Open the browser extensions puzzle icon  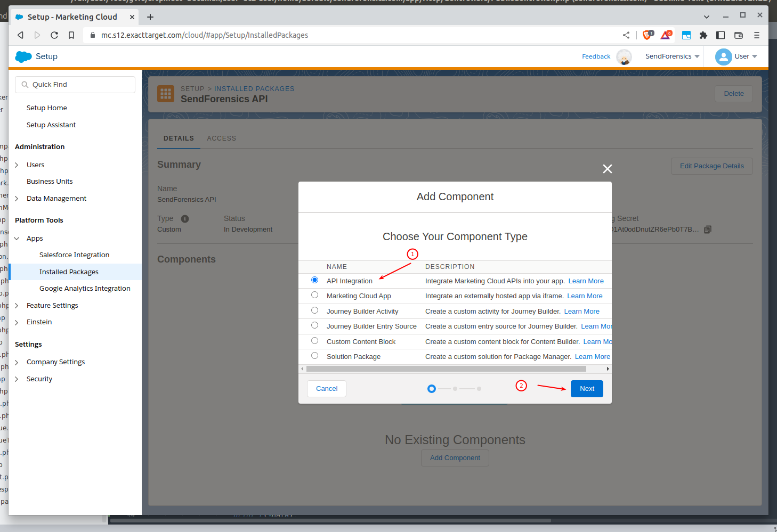pos(703,35)
